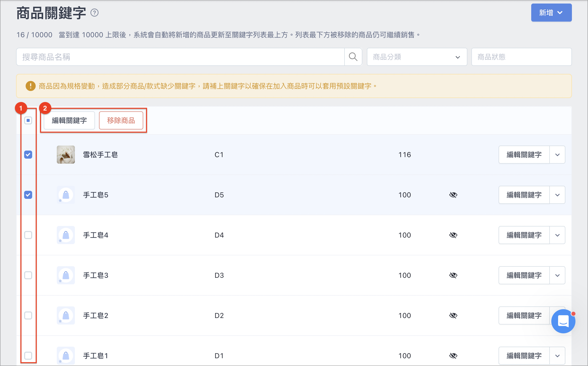Viewport: 588px width, 366px height.
Task: Expand the 新增 dropdown button
Action: (x=551, y=13)
